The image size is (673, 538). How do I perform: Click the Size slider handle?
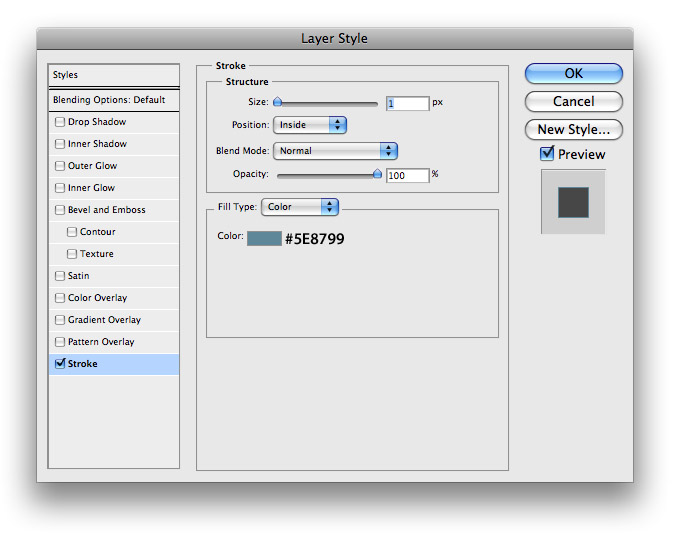pyautogui.click(x=278, y=102)
